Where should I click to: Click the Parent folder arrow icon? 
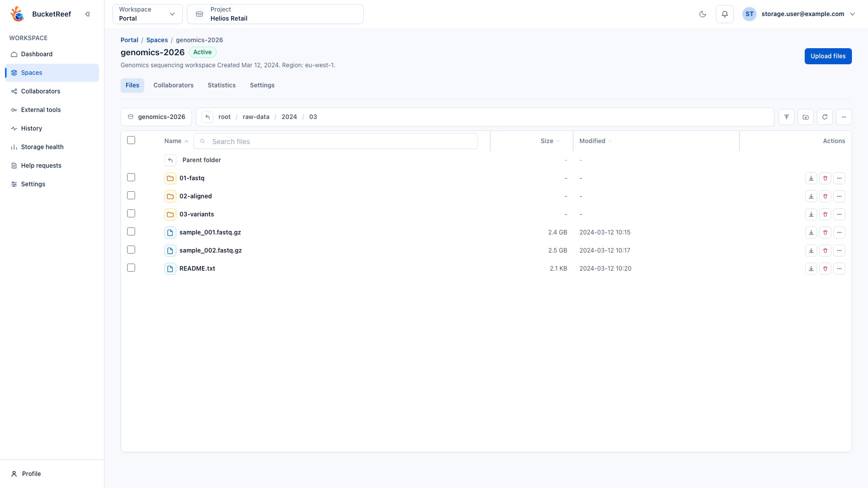pos(170,160)
